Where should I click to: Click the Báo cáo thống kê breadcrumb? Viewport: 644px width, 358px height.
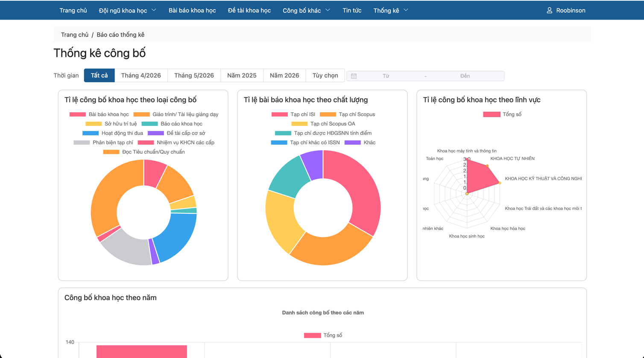[x=120, y=35]
